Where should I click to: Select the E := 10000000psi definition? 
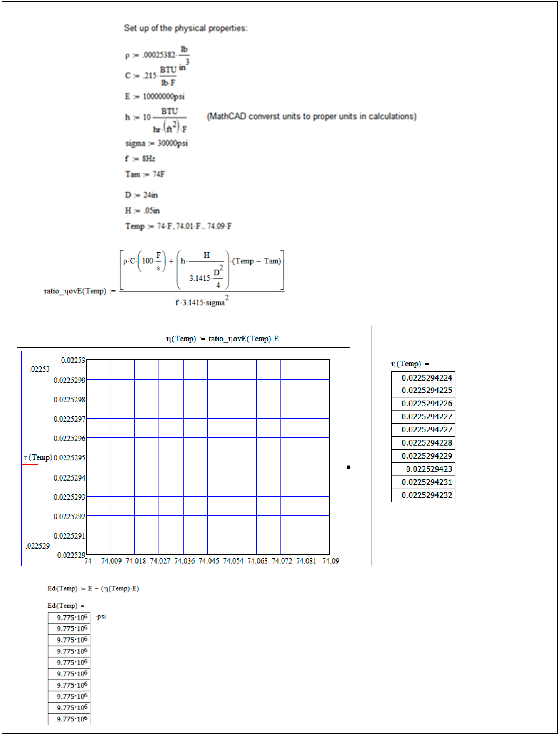[x=155, y=97]
